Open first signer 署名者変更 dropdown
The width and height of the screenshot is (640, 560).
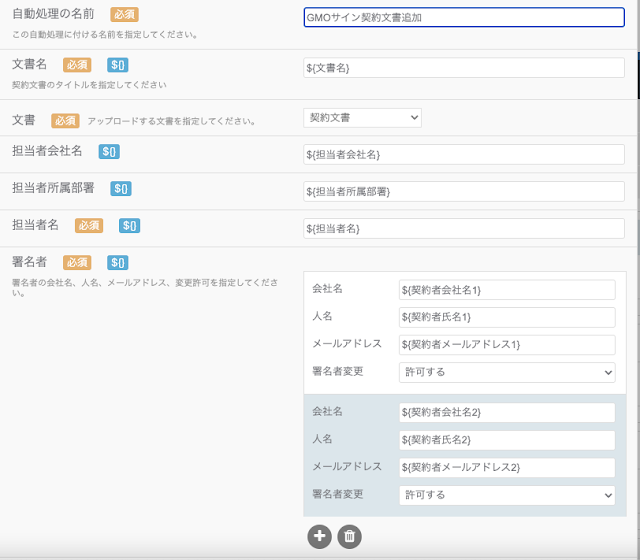click(x=507, y=372)
